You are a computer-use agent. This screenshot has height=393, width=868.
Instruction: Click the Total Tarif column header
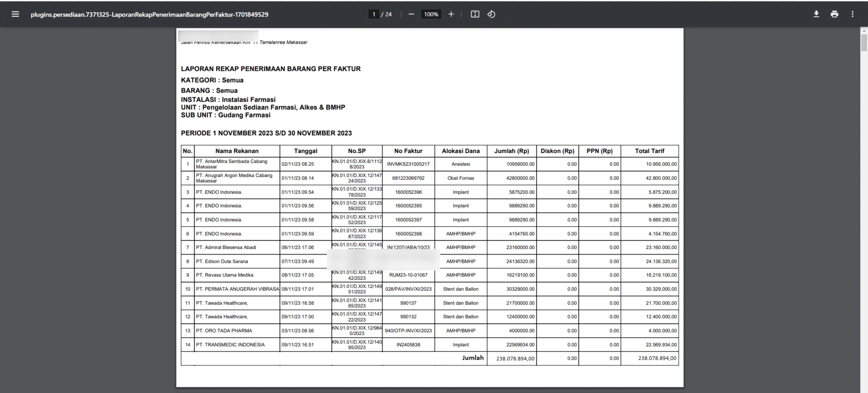click(650, 151)
